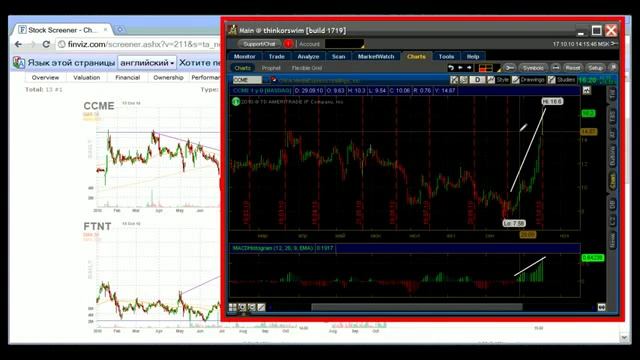Click the browser Back button
The width and height of the screenshot is (640, 360).
[18, 44]
